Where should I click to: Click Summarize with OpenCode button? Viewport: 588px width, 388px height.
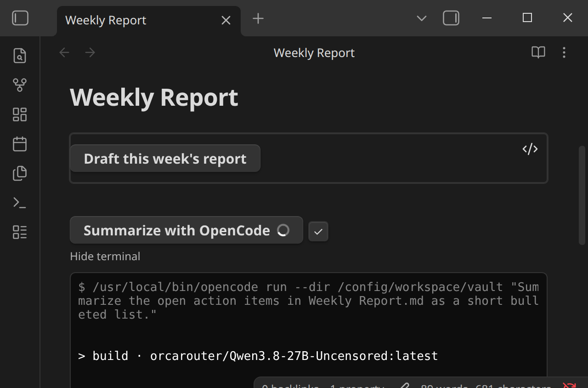pos(187,230)
